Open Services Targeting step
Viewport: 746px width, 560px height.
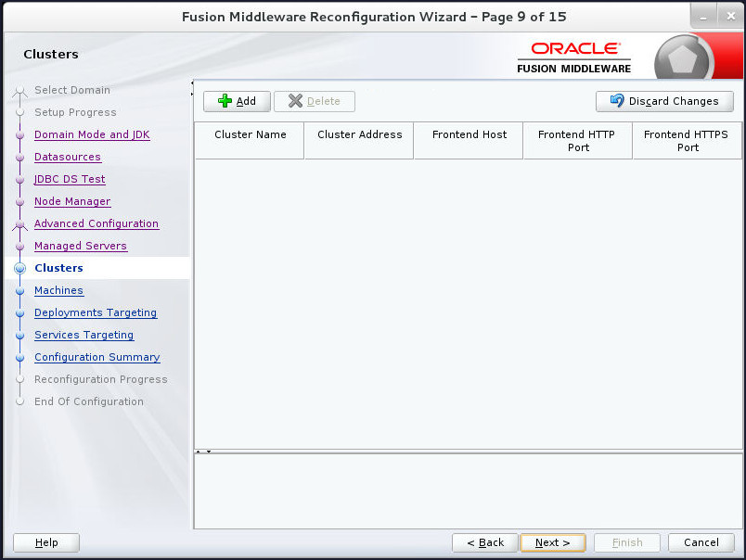pos(84,335)
